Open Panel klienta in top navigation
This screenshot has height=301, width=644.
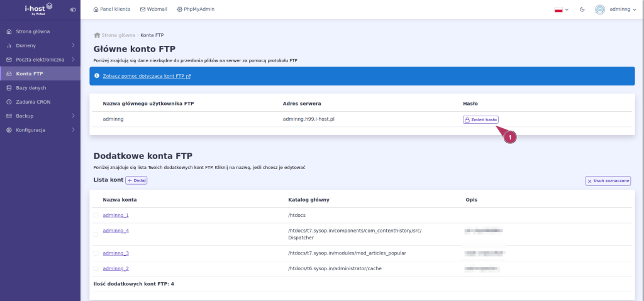point(112,9)
